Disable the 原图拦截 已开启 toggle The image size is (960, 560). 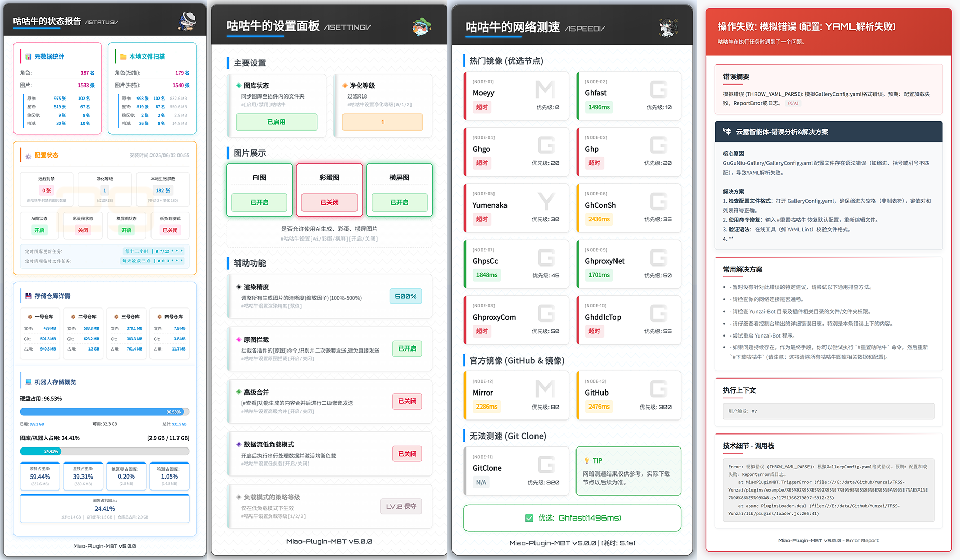[407, 349]
